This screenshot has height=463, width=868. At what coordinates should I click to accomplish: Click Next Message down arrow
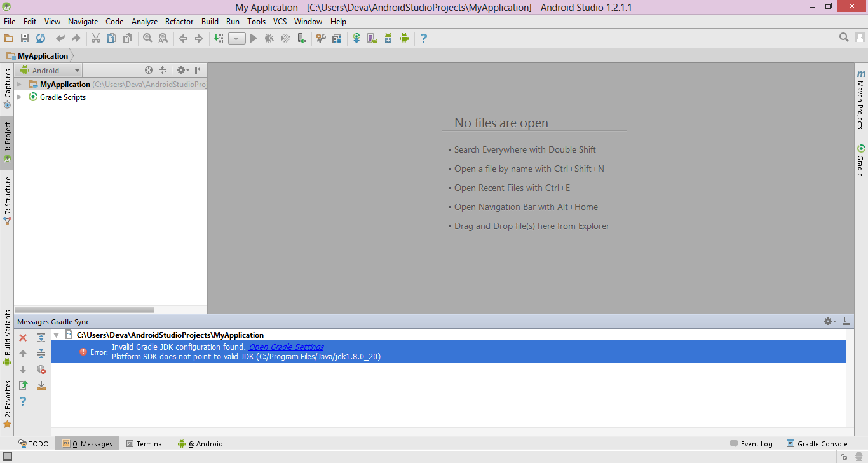[x=23, y=370]
